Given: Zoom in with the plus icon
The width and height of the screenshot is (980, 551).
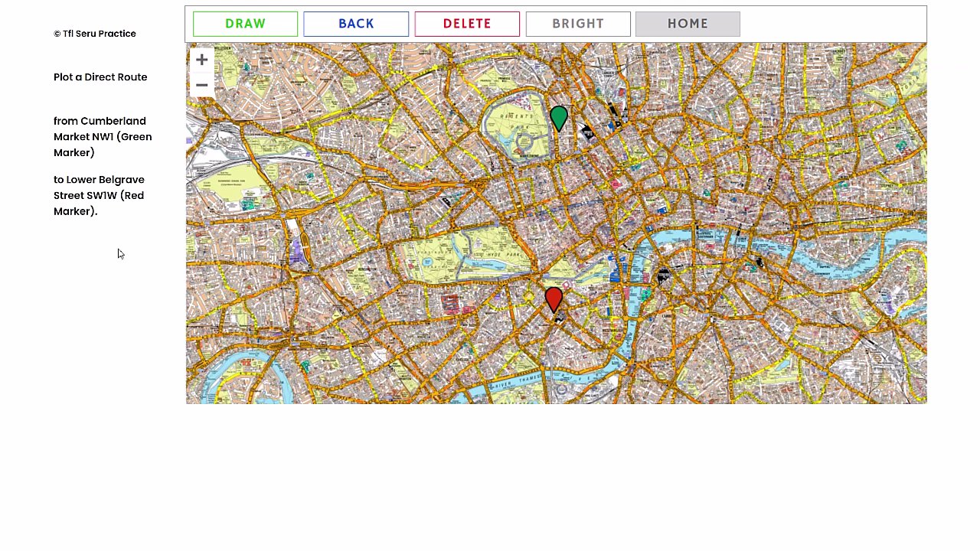Looking at the screenshot, I should [201, 60].
